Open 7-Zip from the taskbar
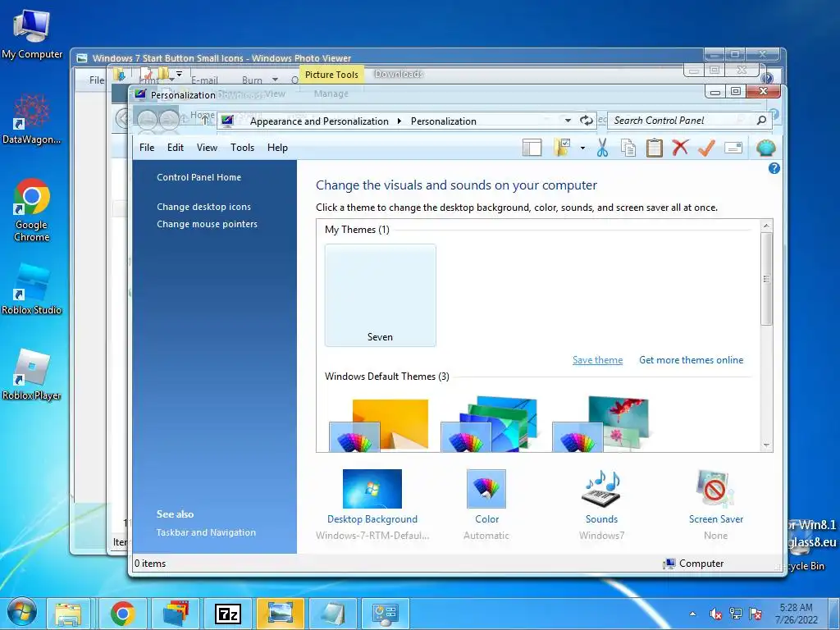The height and width of the screenshot is (630, 840). 228,614
